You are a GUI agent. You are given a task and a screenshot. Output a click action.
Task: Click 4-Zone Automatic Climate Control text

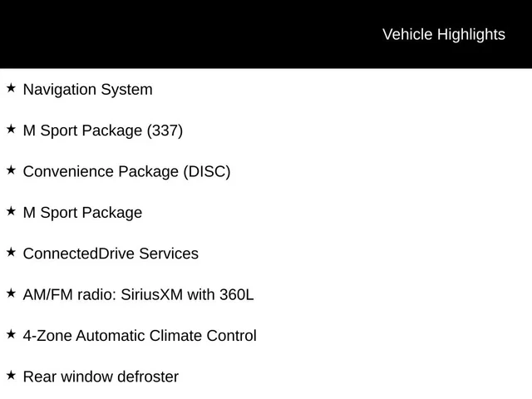tap(140, 336)
